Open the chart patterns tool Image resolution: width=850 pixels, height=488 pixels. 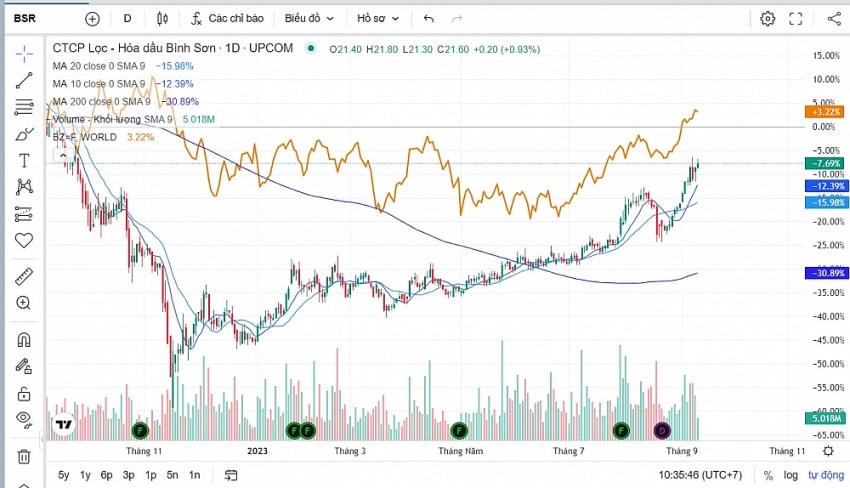24,187
